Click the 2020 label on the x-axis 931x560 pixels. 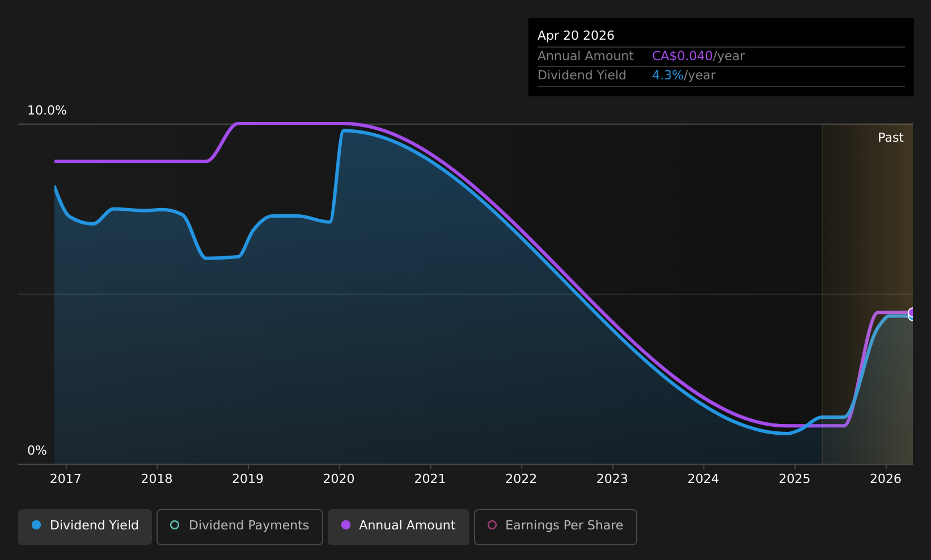[338, 479]
